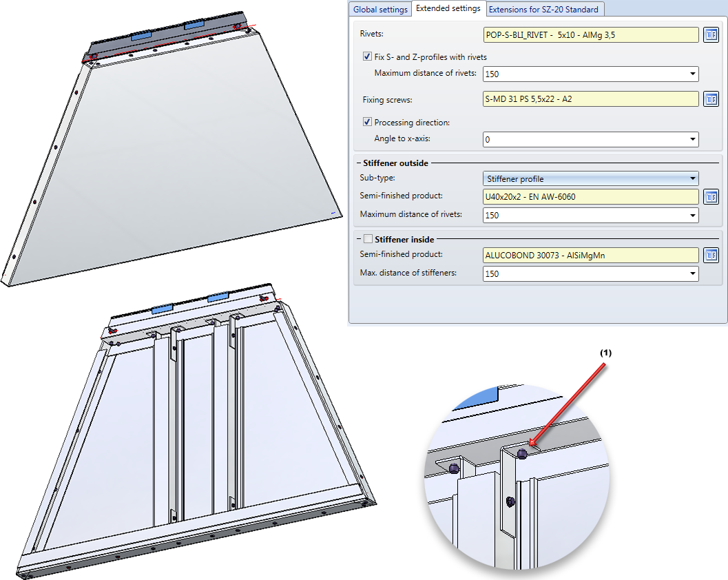728x580 pixels.
Task: Open catalogue browser for Fixing screws
Action: [711, 99]
